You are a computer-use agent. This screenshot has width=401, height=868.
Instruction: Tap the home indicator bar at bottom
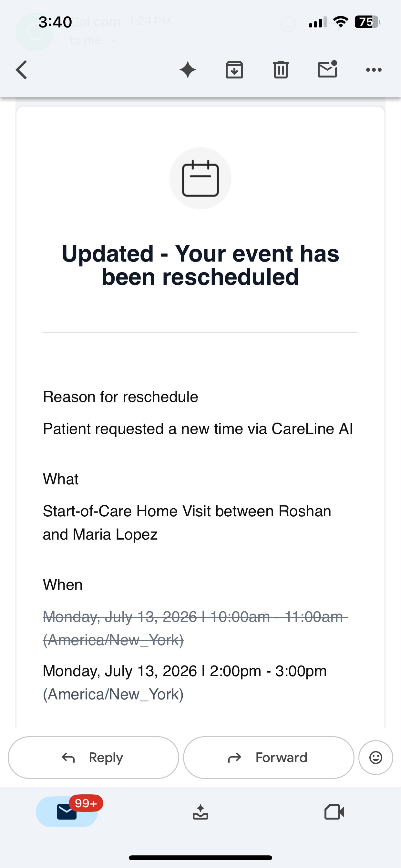pos(200,858)
